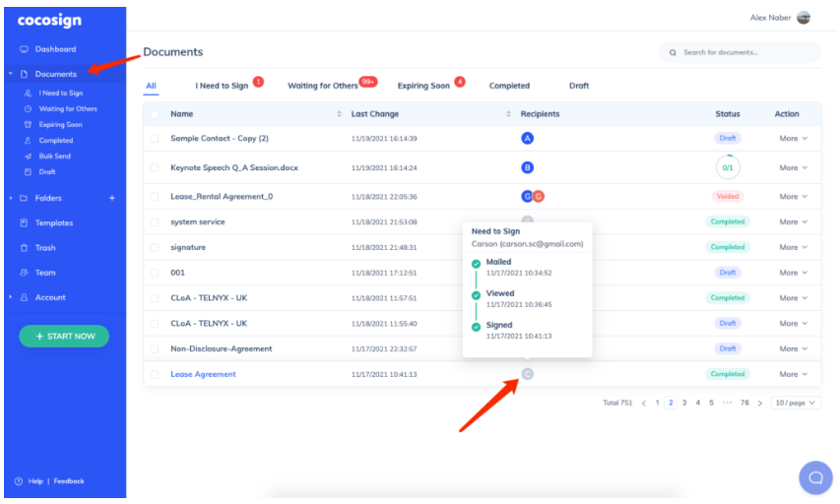Check the box for Lease Agreement row
This screenshot has width=840, height=504.
coord(155,374)
